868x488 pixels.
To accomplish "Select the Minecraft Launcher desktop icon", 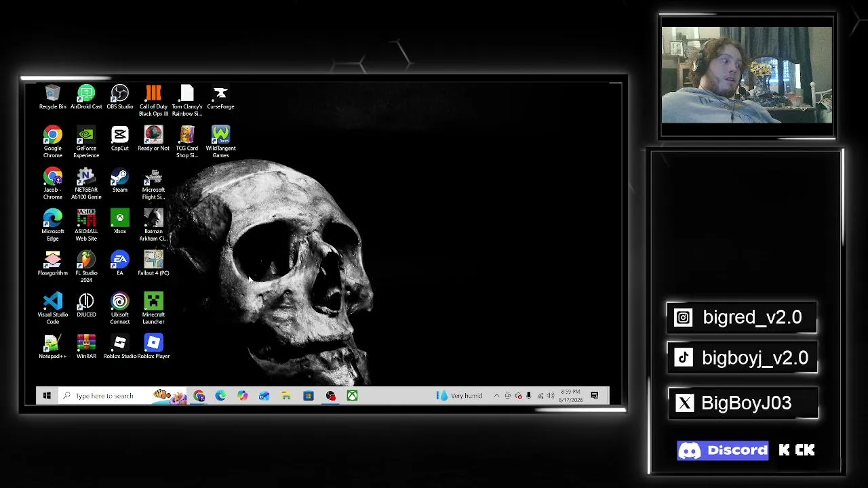I will click(x=153, y=308).
